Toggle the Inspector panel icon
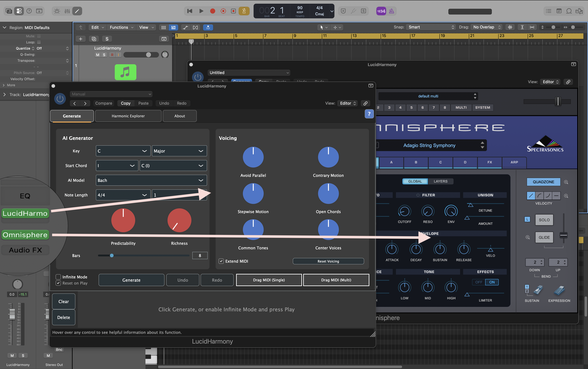This screenshot has height=369, width=588. [19, 11]
